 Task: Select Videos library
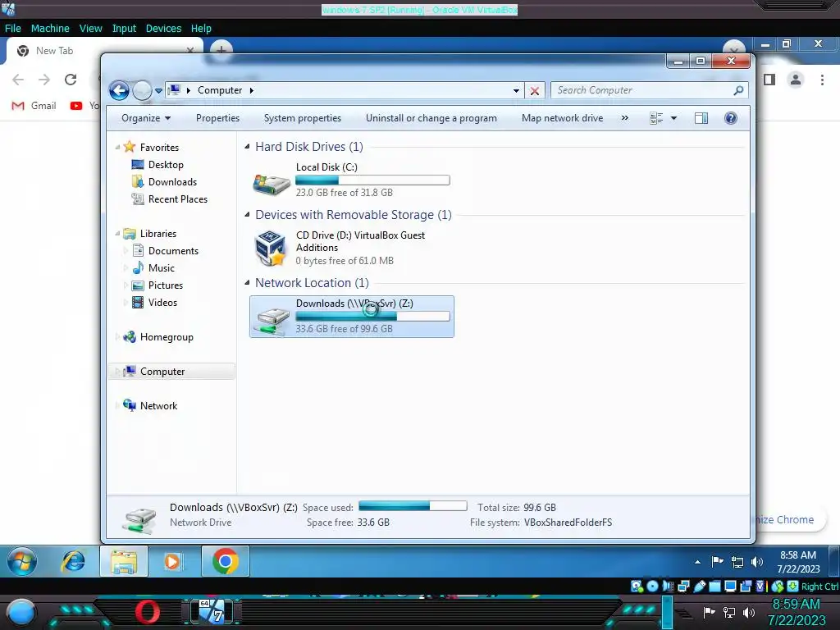[x=162, y=303]
